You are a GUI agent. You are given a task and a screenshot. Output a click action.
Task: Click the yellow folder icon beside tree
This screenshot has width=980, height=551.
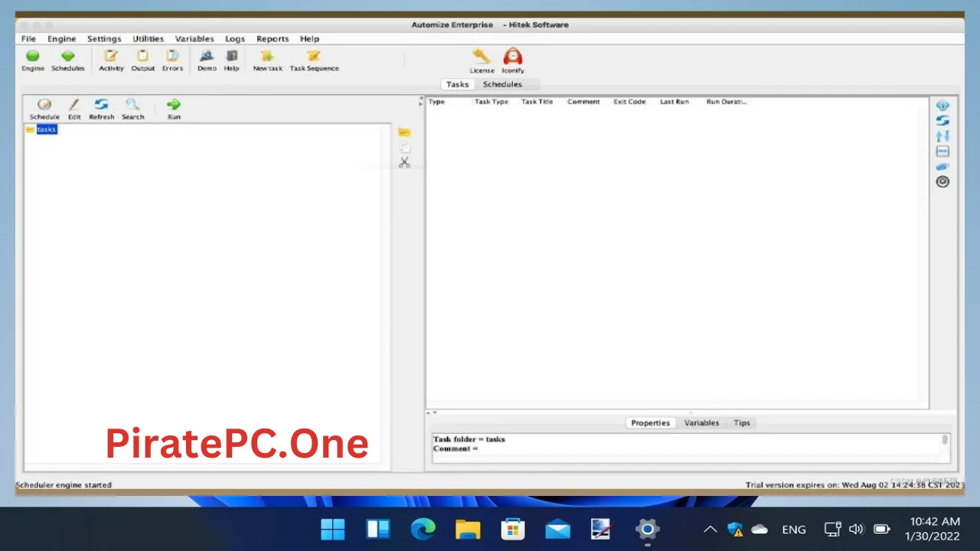coord(404,132)
